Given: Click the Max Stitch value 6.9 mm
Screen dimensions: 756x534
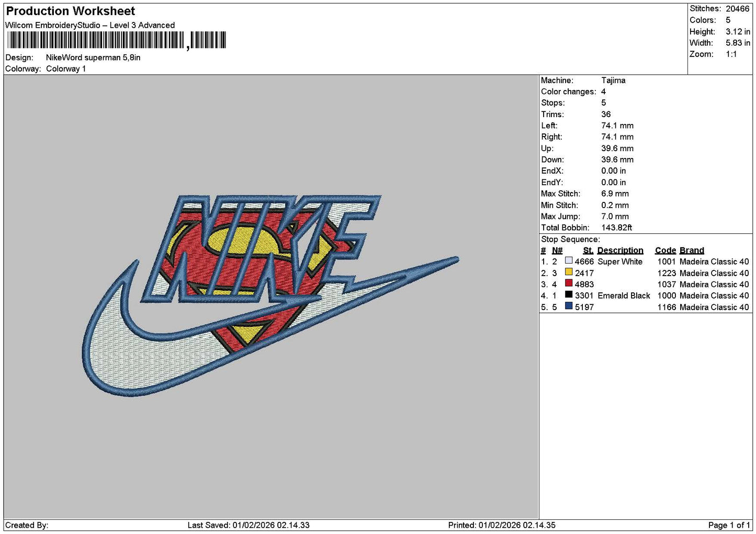Looking at the screenshot, I should point(615,194).
